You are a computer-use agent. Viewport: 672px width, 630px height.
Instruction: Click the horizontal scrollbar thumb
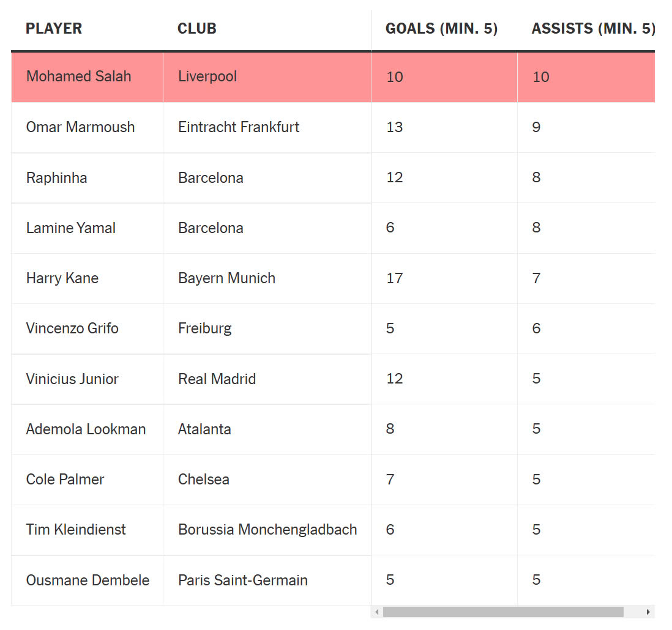point(503,612)
